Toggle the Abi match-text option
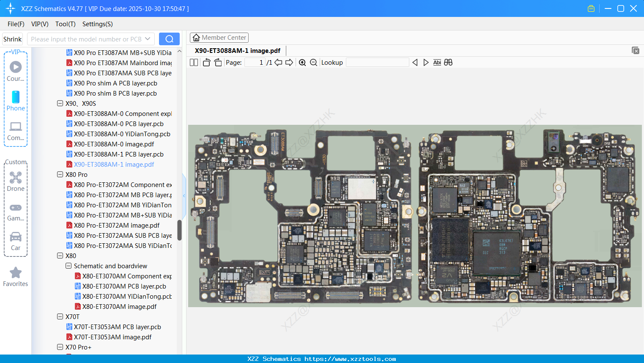This screenshot has width=644, height=363. pyautogui.click(x=437, y=63)
